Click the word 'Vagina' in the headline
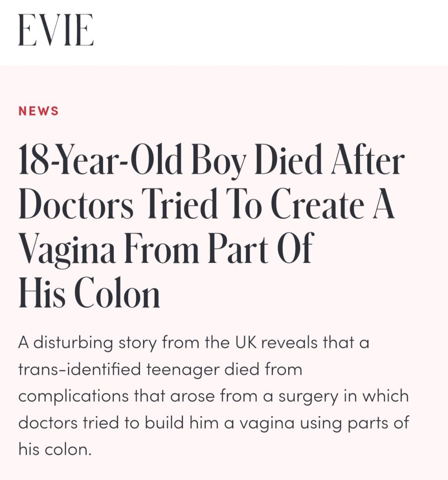This screenshot has width=448, height=480. tap(67, 249)
